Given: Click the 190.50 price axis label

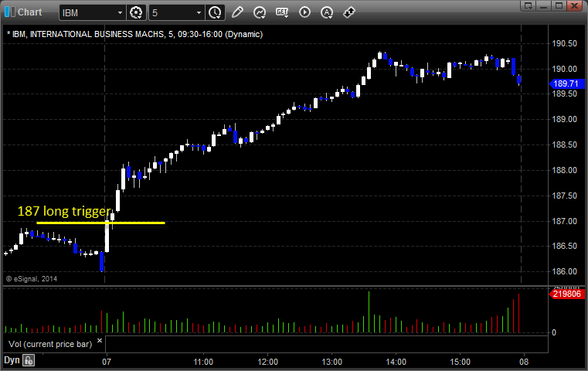Looking at the screenshot, I should (564, 43).
